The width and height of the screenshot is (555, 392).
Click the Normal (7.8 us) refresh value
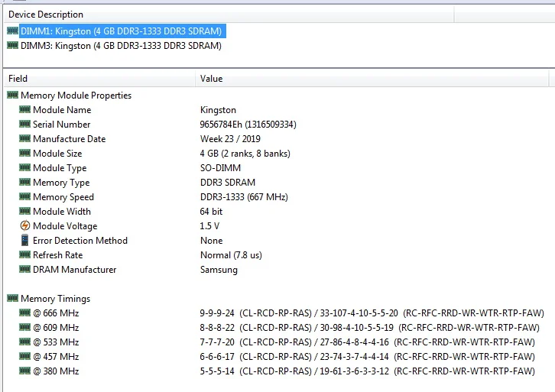231,255
